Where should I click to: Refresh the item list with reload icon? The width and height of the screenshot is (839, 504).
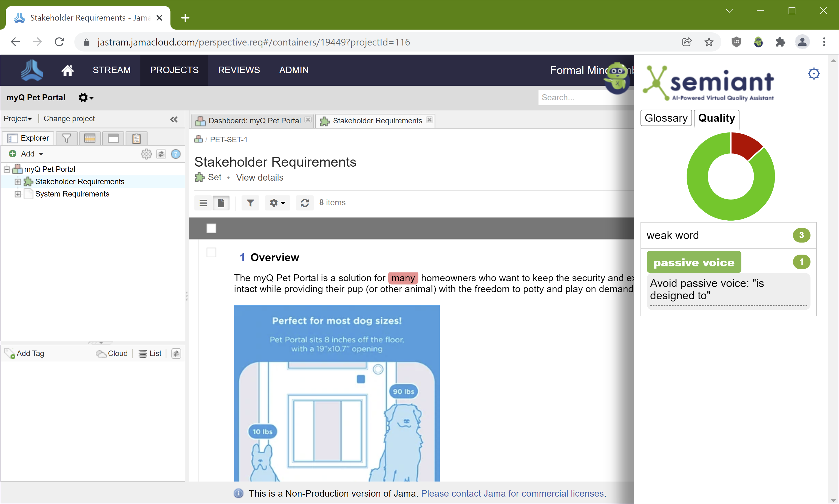(x=304, y=203)
